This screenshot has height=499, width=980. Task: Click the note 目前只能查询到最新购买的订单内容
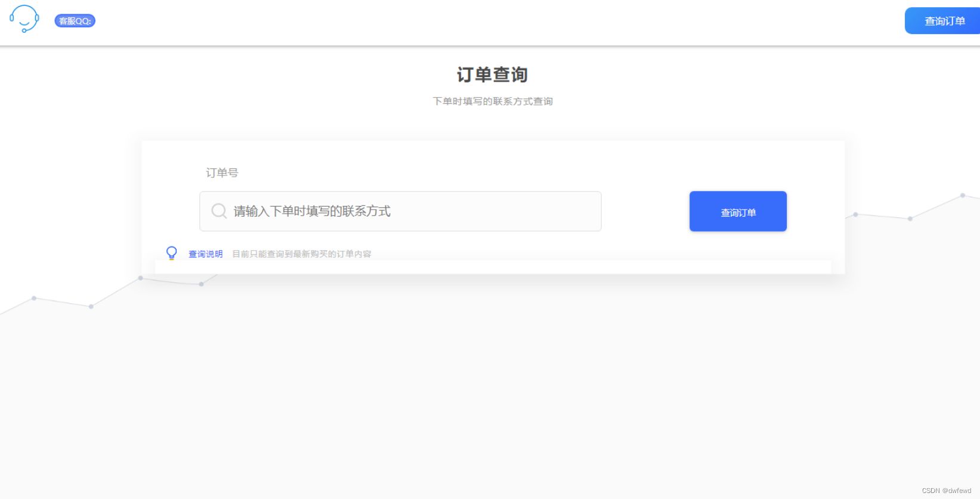(x=302, y=254)
